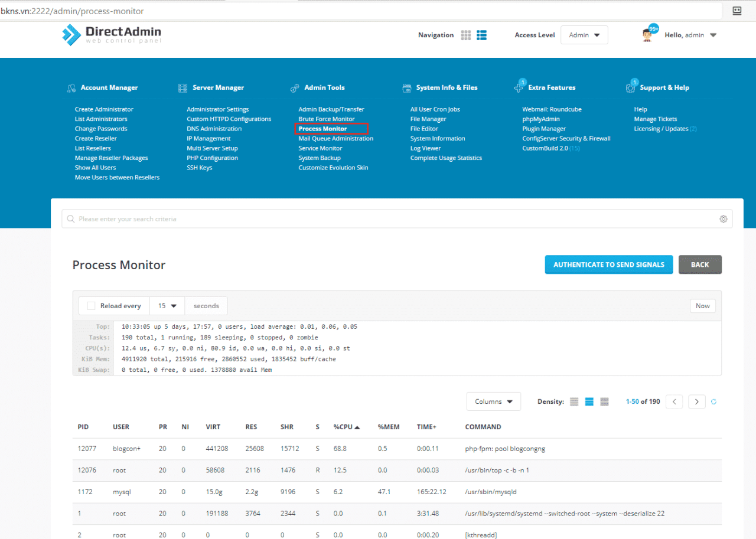Go to next page of processes

click(697, 402)
